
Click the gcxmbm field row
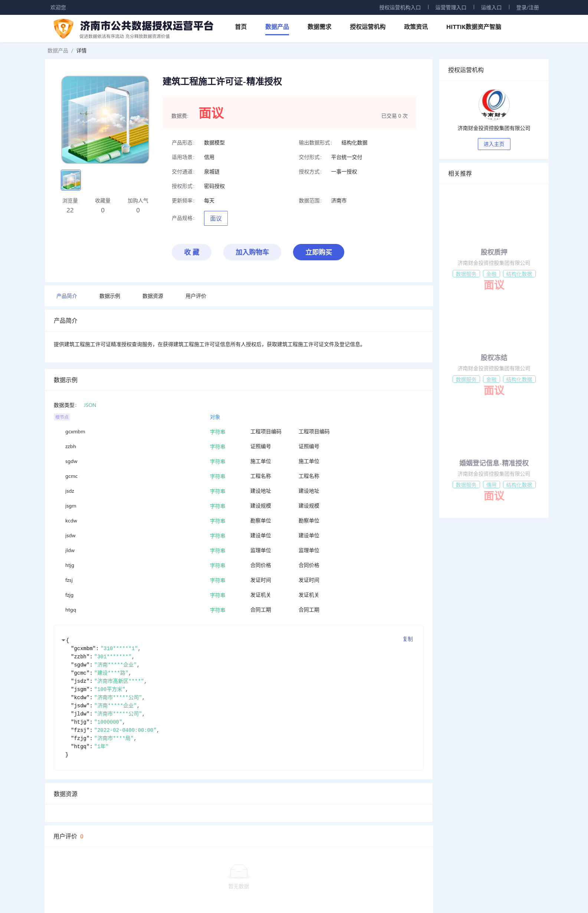coord(239,431)
